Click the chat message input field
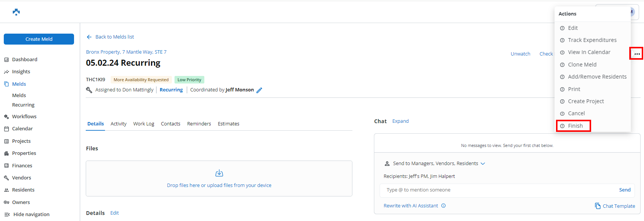The height and width of the screenshot is (221, 644). click(499, 190)
